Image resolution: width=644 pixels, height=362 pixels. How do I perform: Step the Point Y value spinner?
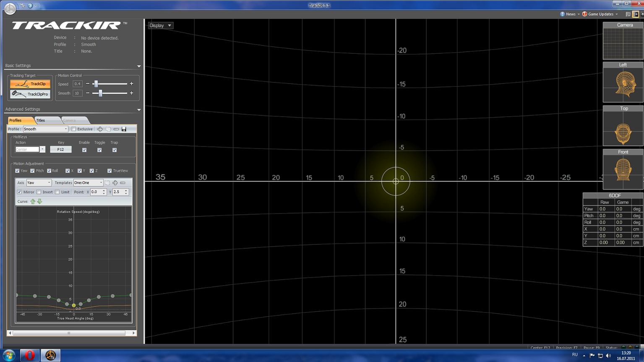click(126, 192)
